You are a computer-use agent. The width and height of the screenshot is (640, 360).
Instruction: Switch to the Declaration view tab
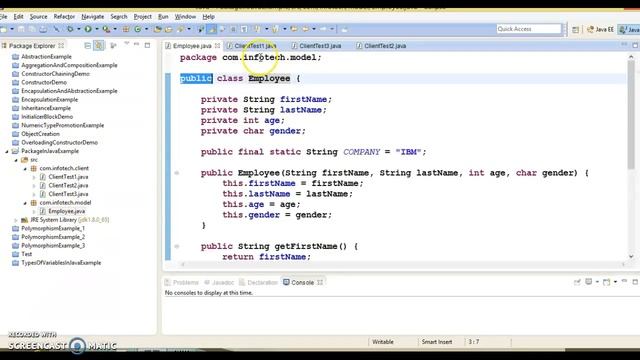coord(258,282)
